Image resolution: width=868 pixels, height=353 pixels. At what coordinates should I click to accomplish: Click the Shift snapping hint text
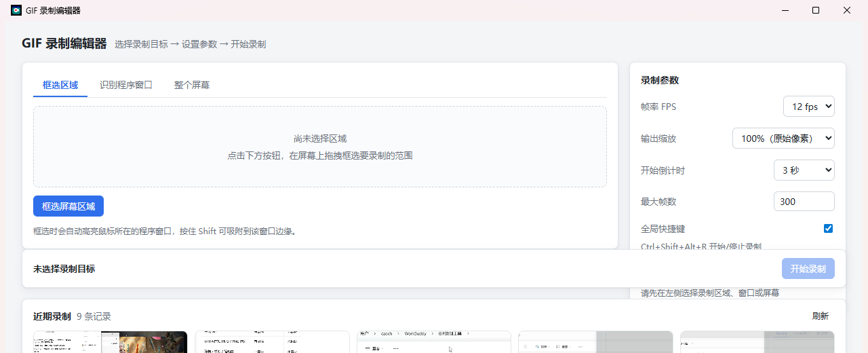point(165,231)
